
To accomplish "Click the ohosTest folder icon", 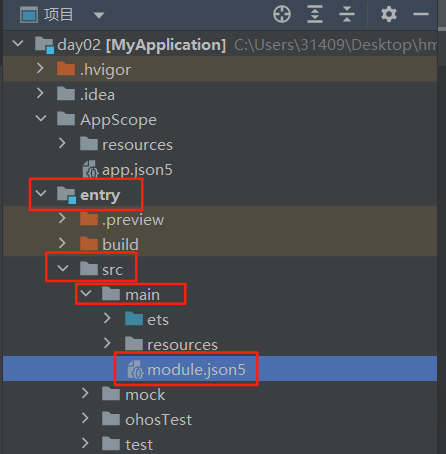I will [111, 418].
